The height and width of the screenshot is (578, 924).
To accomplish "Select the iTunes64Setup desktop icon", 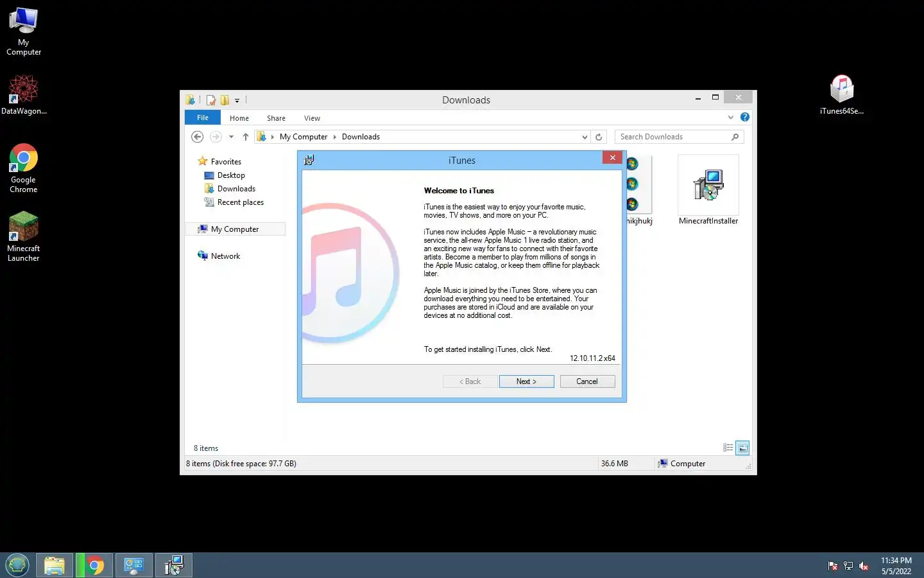I will click(x=842, y=94).
